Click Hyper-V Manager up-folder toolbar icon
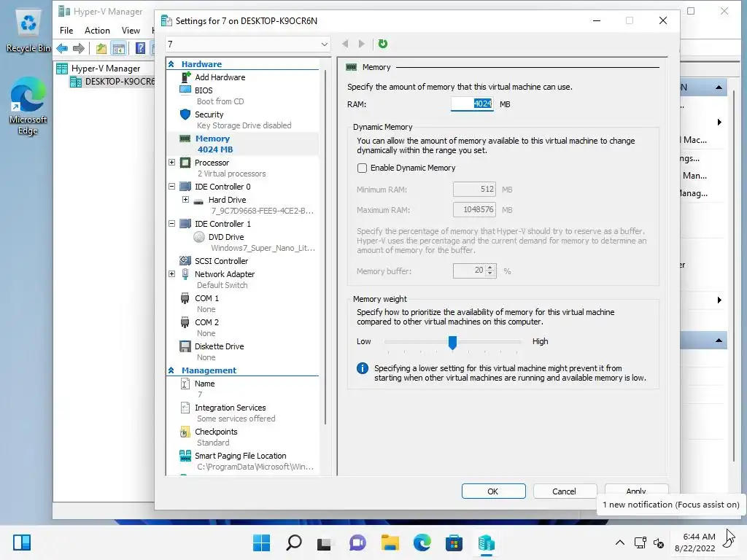Image resolution: width=747 pixels, height=560 pixels. 101,48
